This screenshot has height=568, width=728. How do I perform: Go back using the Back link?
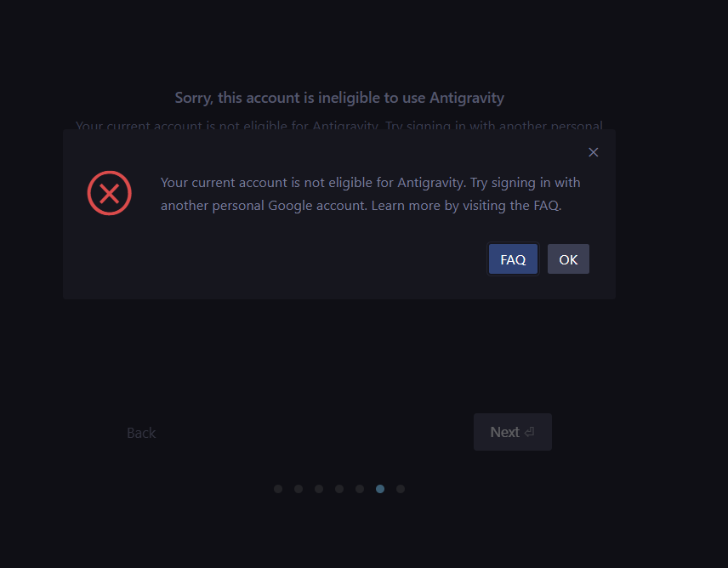click(x=141, y=433)
